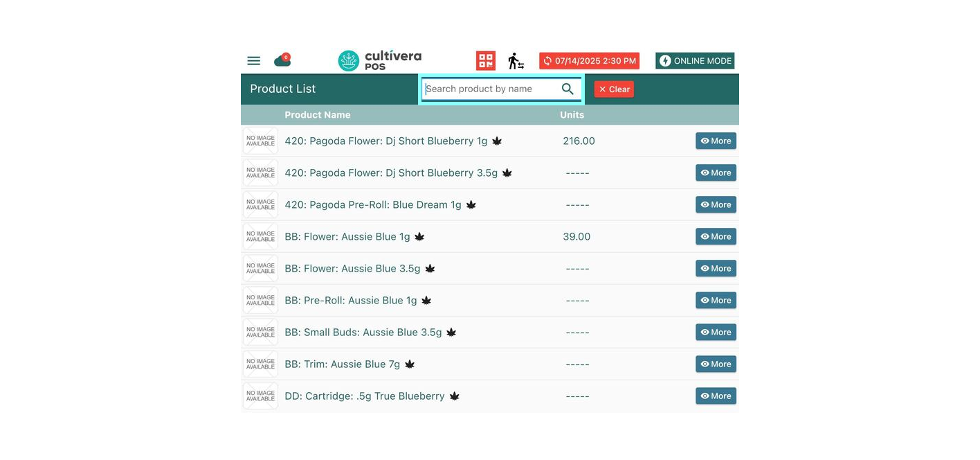Click the cannabis leaf icon beside True Blueberry
980x460 pixels.
[x=455, y=396]
